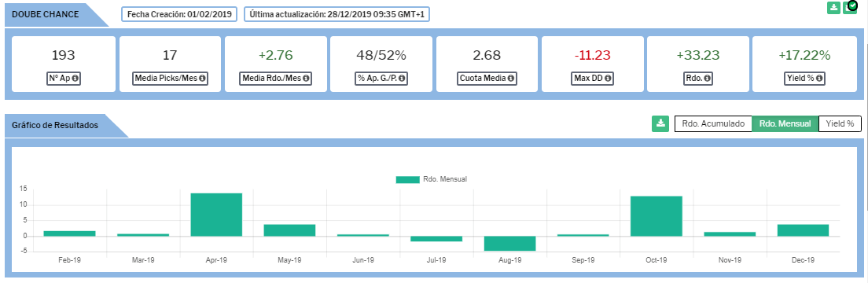868x283 pixels.
Task: Click info icon beside Nº Ap
Action: click(x=75, y=79)
